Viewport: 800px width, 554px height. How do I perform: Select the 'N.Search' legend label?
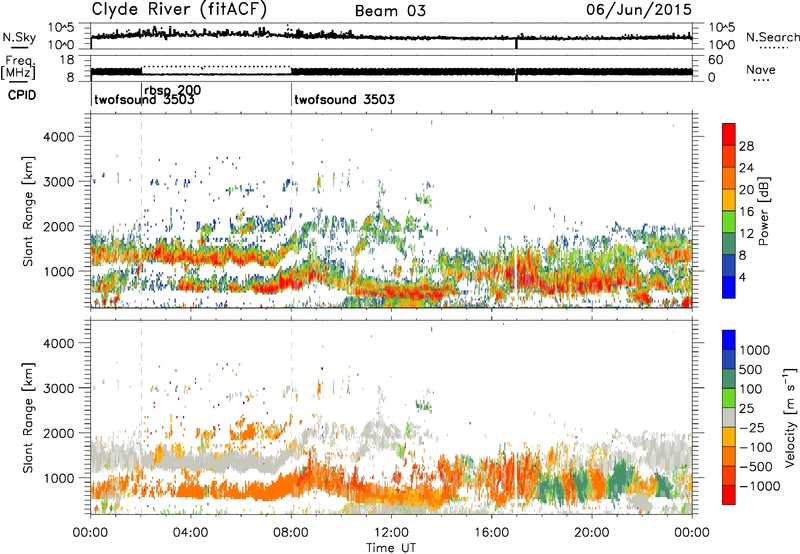point(772,37)
